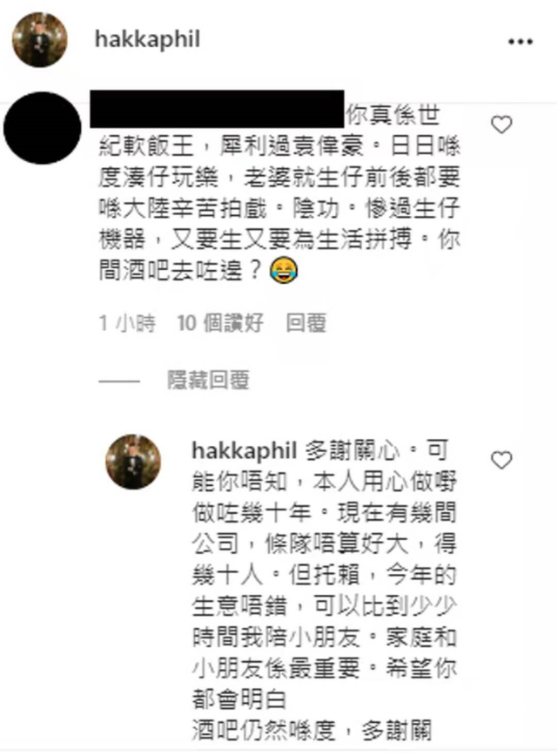Screen dimensions: 557x756
Task: Open the blacked-out commenter avatar
Action: tap(43, 128)
